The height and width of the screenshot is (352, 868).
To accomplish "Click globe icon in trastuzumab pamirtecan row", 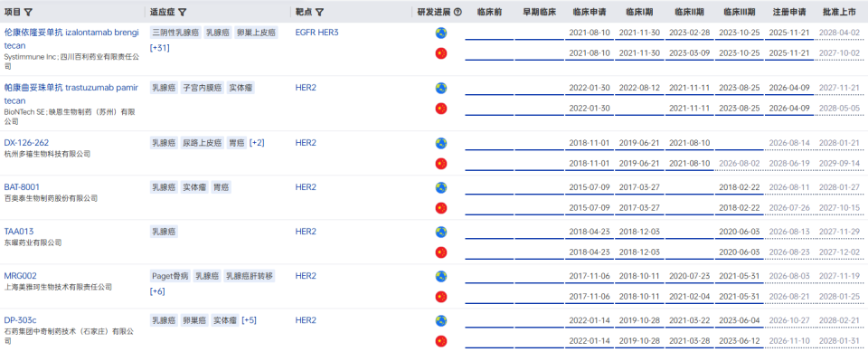I will point(441,88).
